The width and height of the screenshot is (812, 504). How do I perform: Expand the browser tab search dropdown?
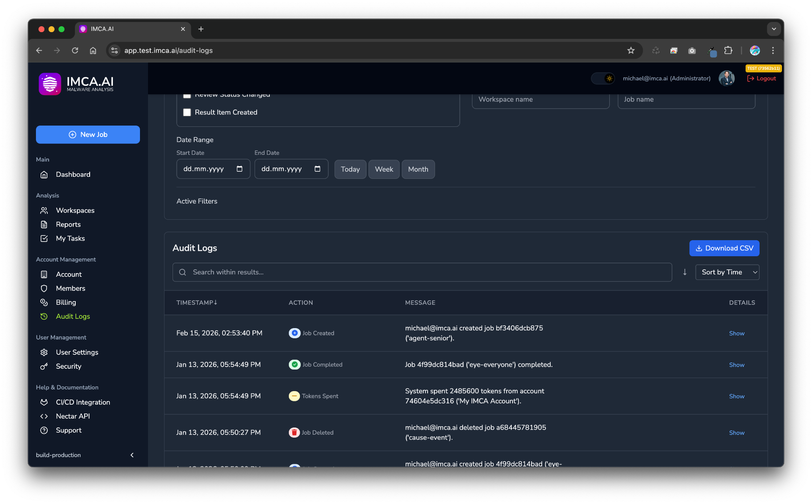click(774, 29)
